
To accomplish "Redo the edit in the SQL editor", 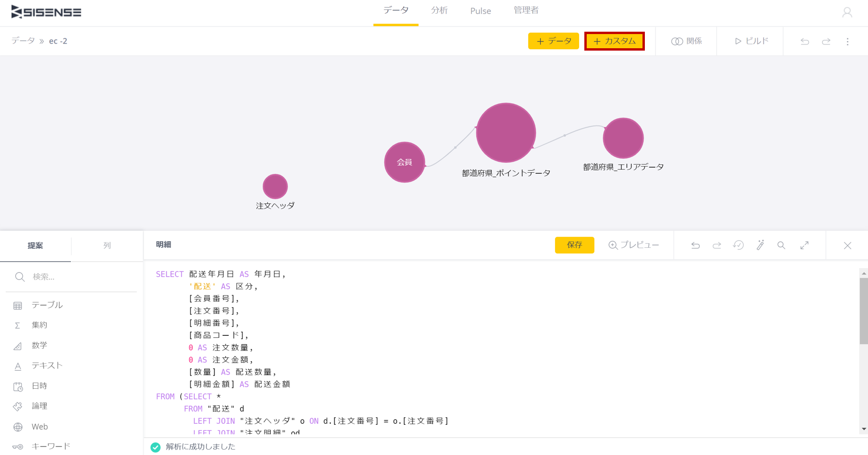I will coord(717,245).
